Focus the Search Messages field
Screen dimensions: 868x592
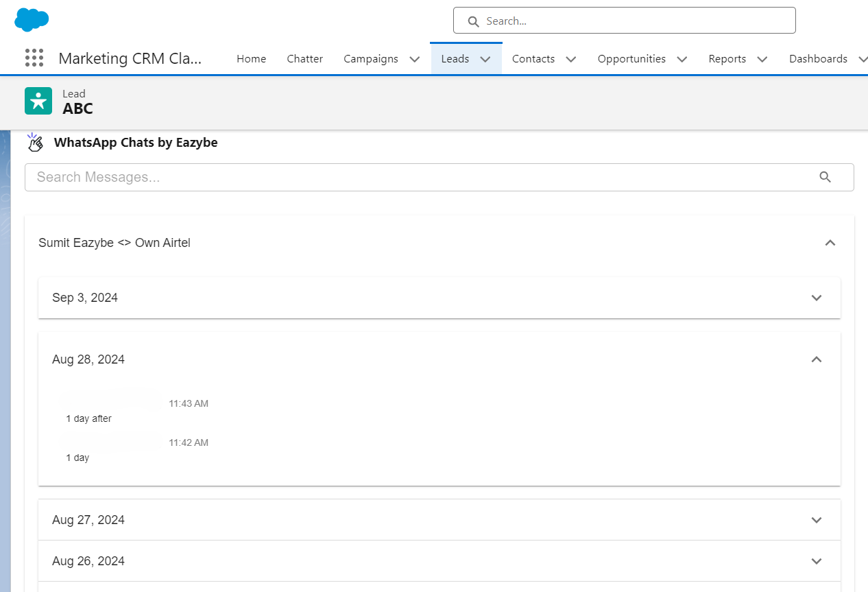click(439, 177)
